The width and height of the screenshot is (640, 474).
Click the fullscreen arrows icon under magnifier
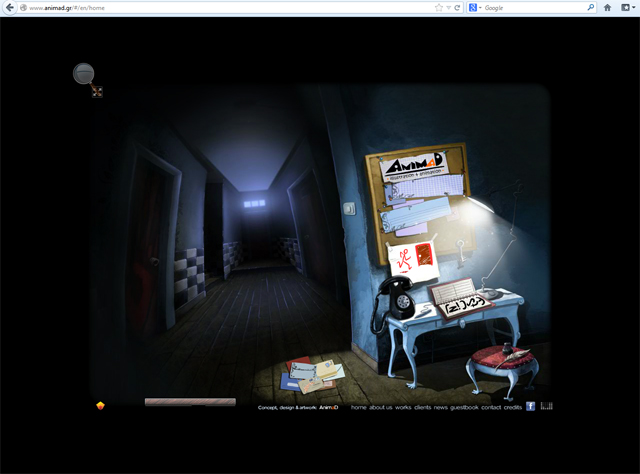tap(97, 92)
